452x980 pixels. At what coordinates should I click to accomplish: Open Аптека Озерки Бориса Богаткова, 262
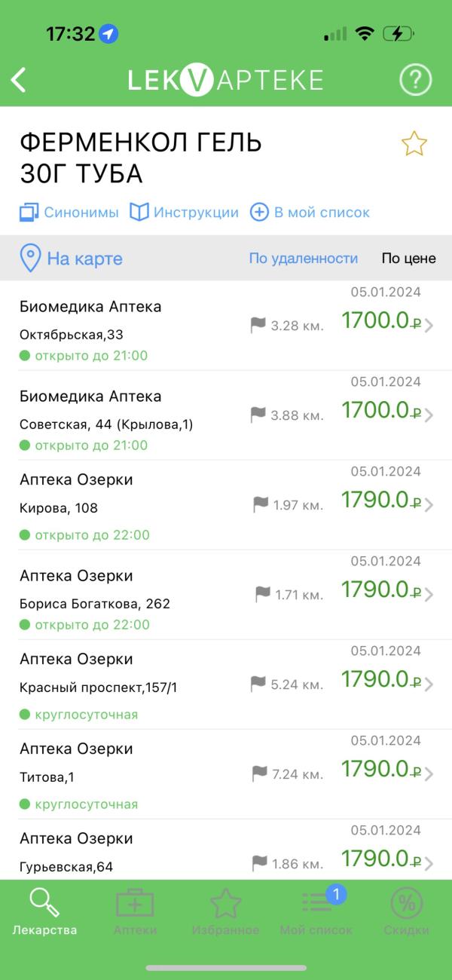click(226, 595)
